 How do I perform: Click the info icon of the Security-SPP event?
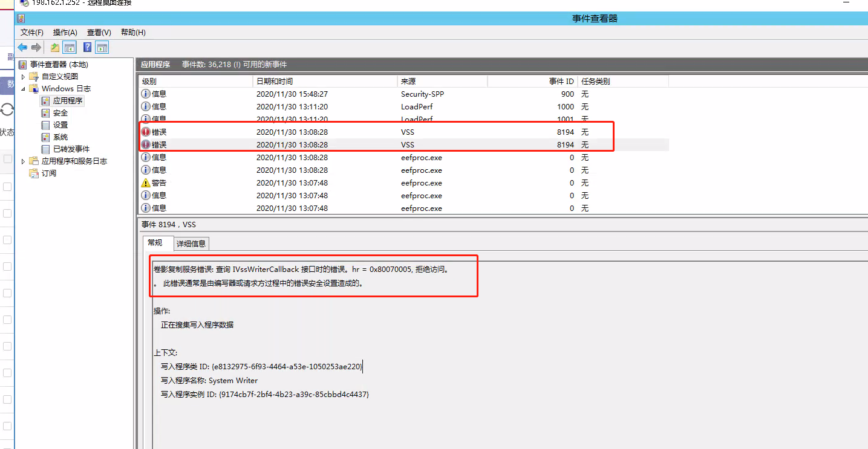point(146,94)
